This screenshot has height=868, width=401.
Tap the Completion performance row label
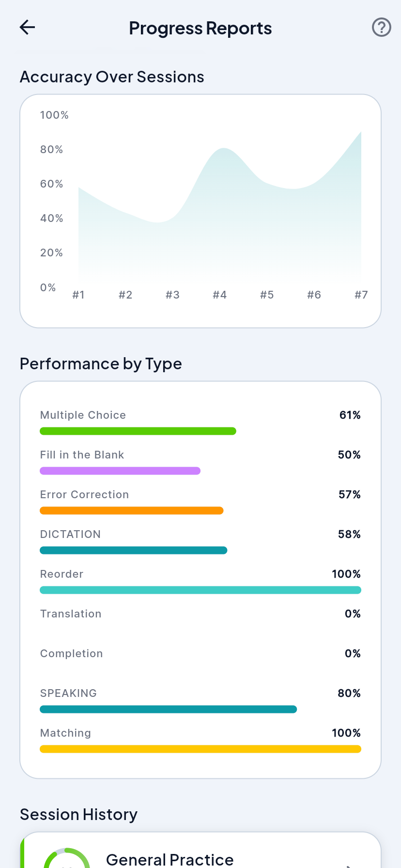72,653
